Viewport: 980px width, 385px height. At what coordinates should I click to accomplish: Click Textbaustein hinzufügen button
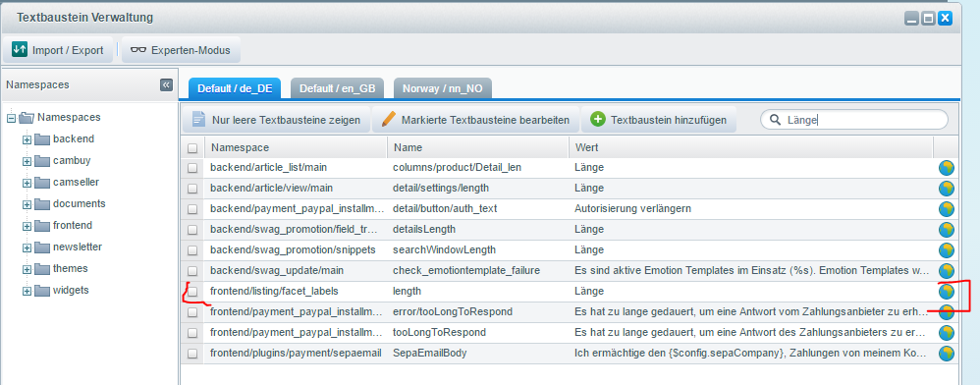(659, 120)
